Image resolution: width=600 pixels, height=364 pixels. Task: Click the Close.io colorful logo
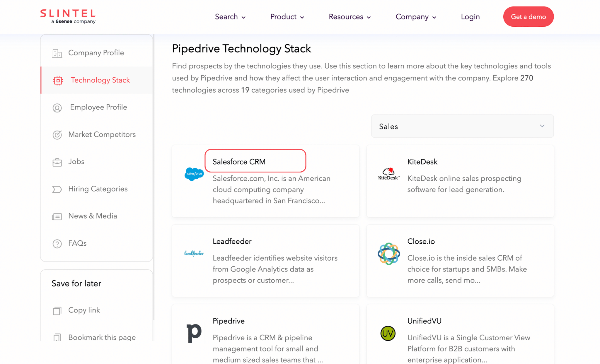click(x=389, y=254)
